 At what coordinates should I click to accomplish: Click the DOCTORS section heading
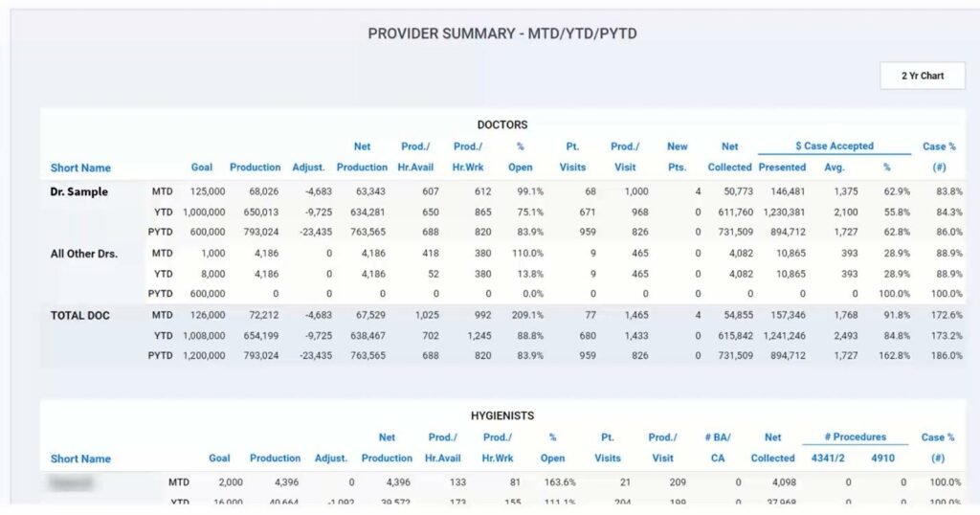tap(501, 125)
